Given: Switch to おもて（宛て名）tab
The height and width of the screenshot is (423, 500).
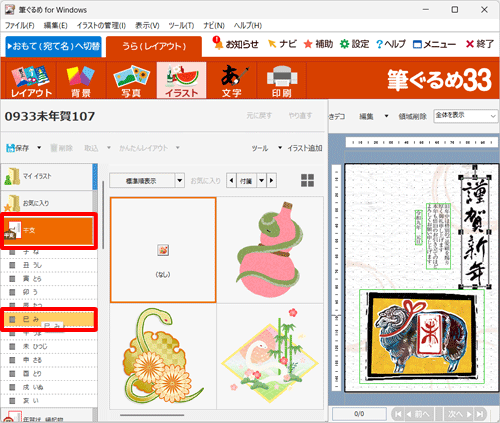Looking at the screenshot, I should [x=54, y=46].
